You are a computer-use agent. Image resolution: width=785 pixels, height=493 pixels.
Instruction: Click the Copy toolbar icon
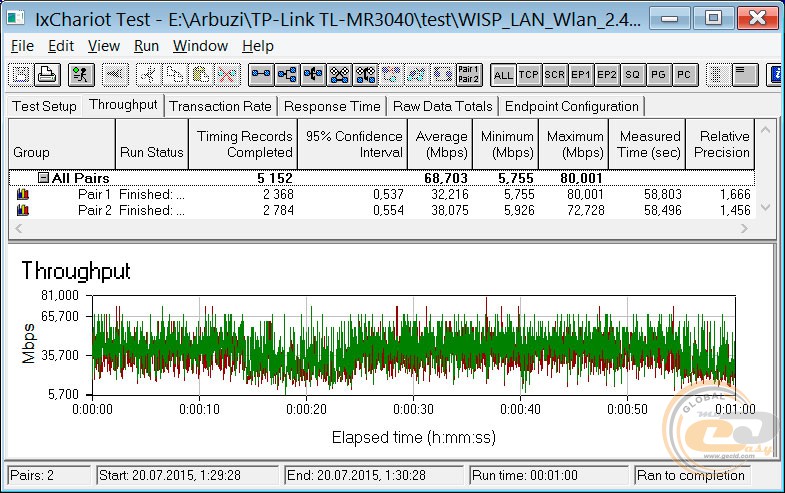(174, 75)
